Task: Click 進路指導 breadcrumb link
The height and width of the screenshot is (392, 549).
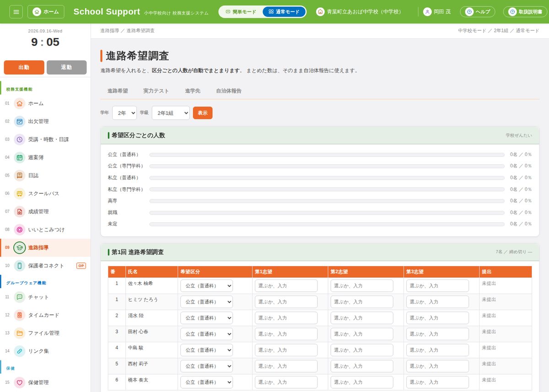Action: tap(109, 31)
